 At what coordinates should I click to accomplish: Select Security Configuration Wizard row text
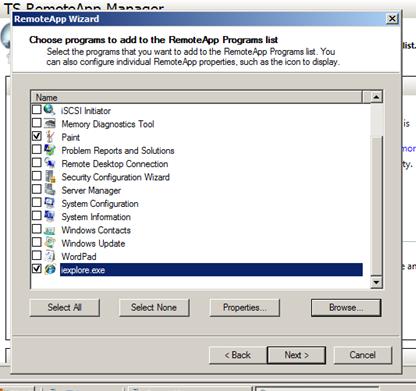pos(115,177)
